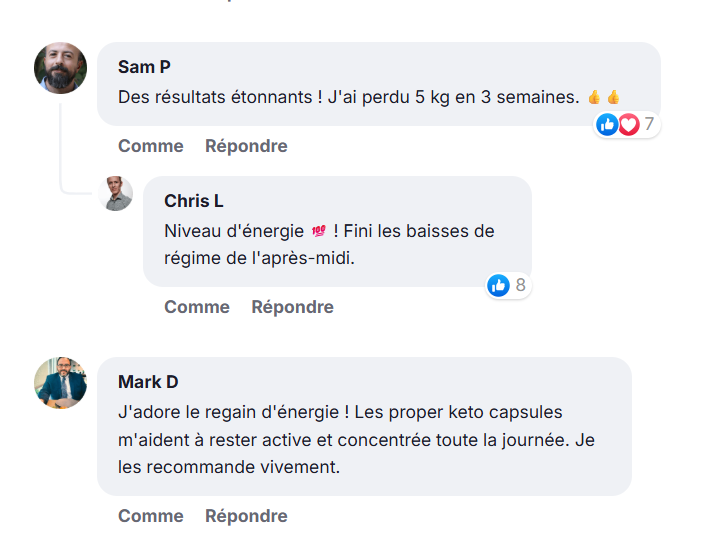702x536 pixels.
Task: Open reaction count 8 on Chris L's reply
Action: [520, 285]
